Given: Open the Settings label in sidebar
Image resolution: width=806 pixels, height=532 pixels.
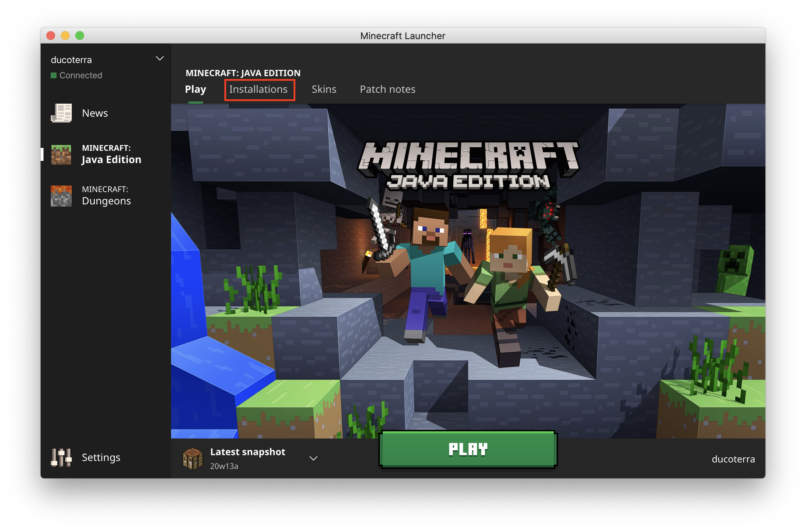Looking at the screenshot, I should tap(101, 457).
